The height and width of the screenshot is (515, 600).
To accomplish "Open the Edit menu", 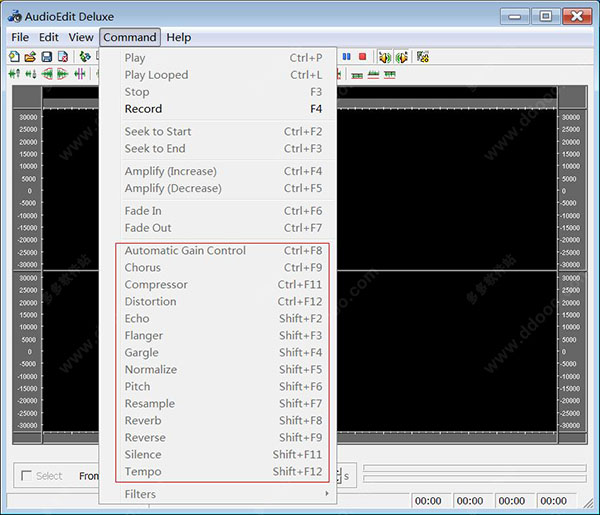I will pyautogui.click(x=49, y=37).
